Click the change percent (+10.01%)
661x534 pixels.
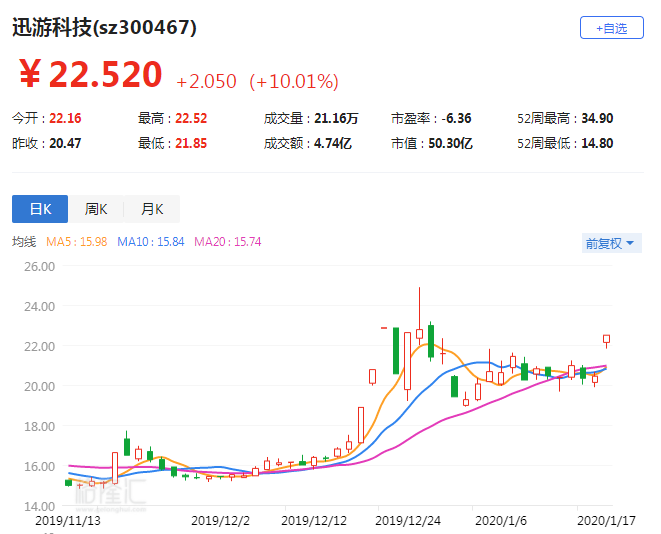294,81
